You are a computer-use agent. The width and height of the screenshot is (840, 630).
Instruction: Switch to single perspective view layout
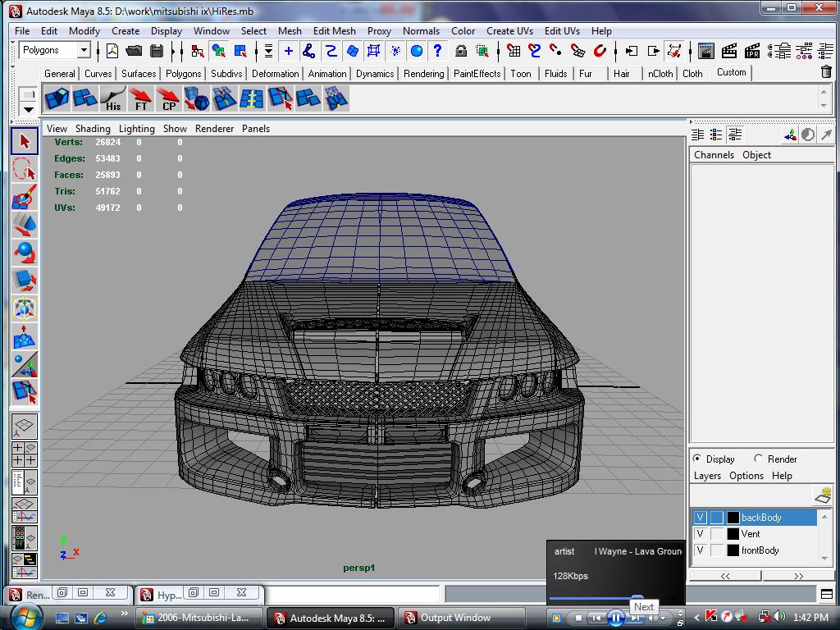pyautogui.click(x=24, y=427)
